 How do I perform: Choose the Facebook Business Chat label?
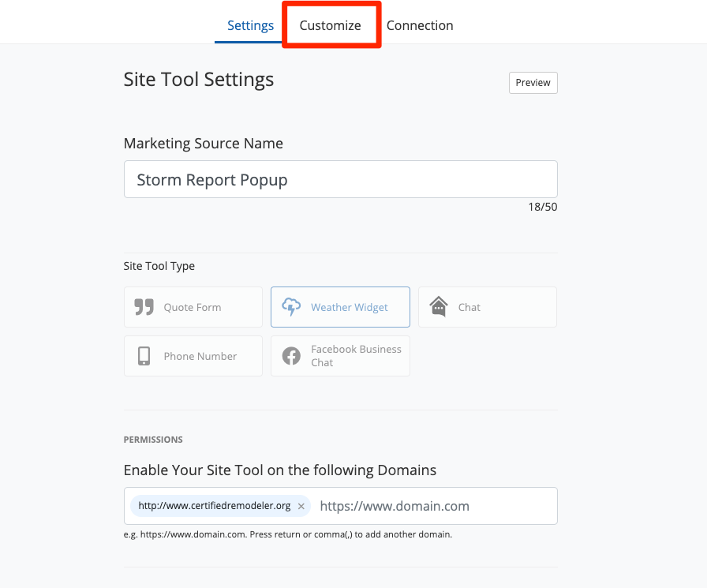356,356
